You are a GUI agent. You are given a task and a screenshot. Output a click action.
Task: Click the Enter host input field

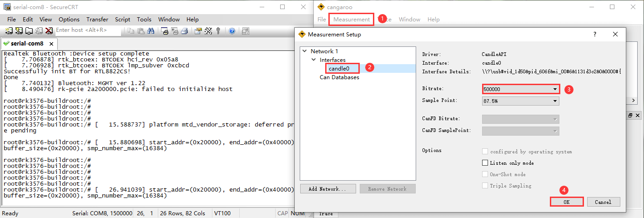[88, 30]
